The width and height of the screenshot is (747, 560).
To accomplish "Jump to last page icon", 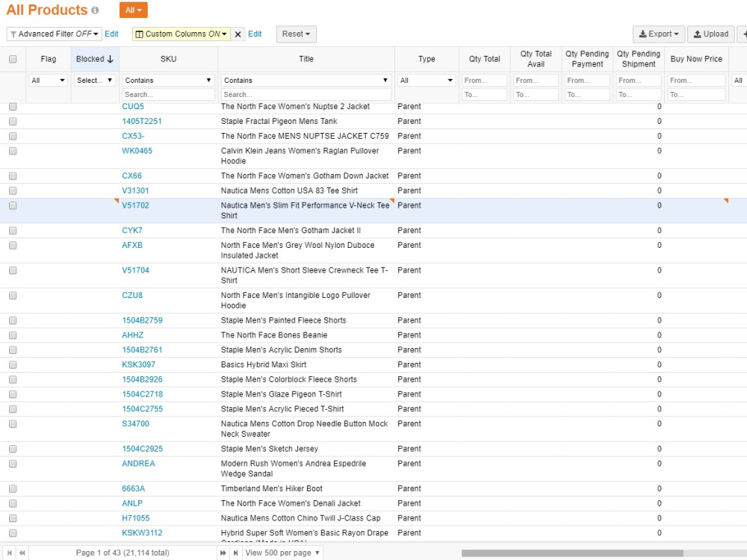I will [235, 553].
